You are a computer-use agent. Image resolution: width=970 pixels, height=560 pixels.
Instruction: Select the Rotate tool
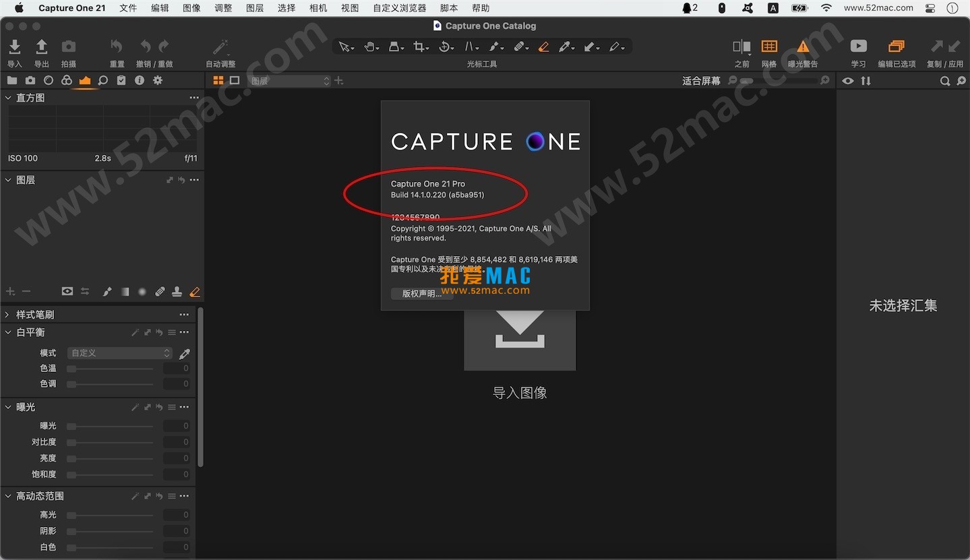tap(444, 46)
